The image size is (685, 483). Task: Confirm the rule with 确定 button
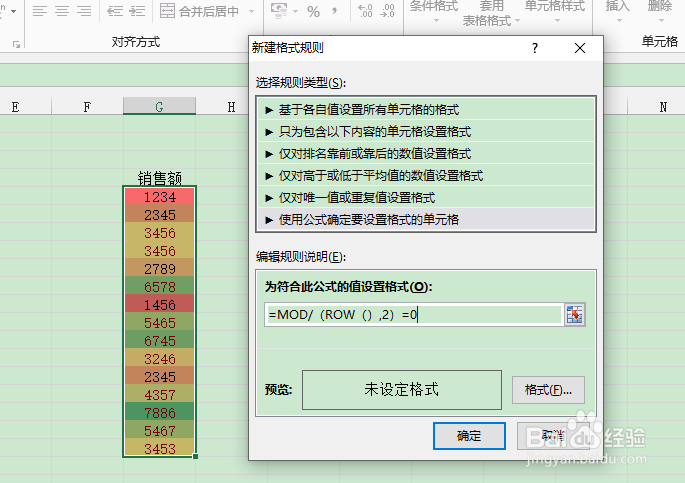469,435
